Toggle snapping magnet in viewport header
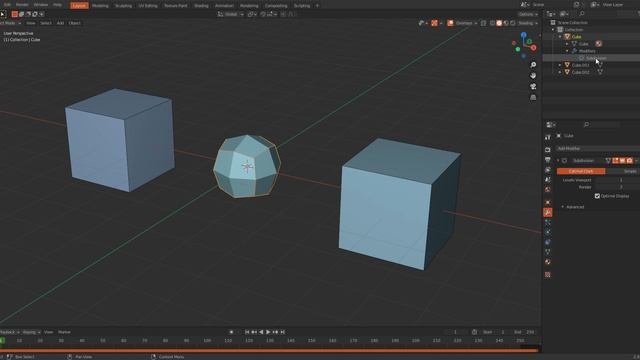 click(263, 14)
